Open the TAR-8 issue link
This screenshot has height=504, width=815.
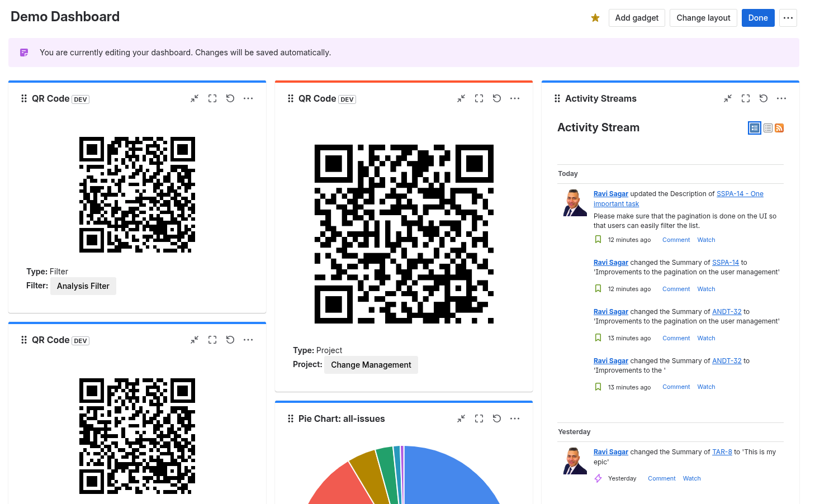point(722,452)
